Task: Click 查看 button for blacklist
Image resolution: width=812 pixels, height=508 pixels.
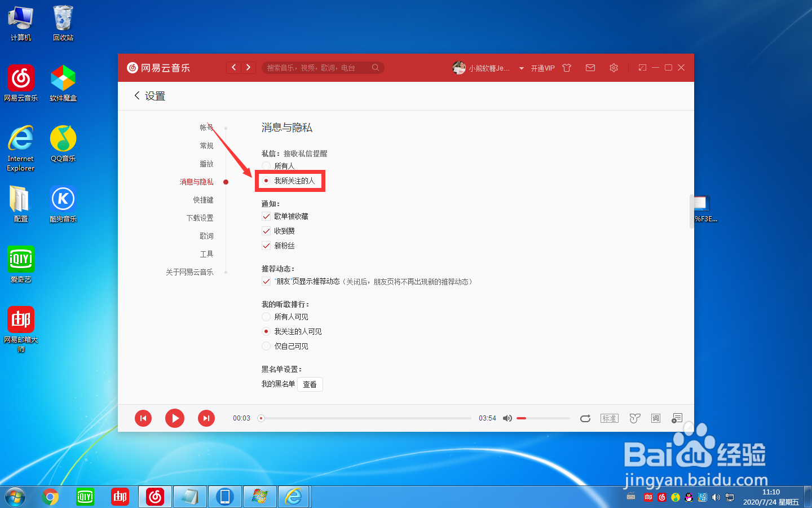Action: [310, 384]
